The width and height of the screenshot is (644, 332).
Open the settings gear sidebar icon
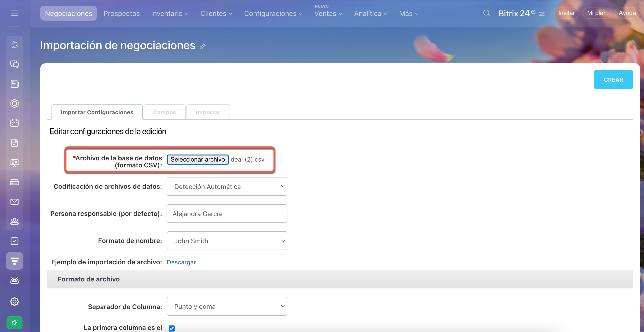pos(15,302)
